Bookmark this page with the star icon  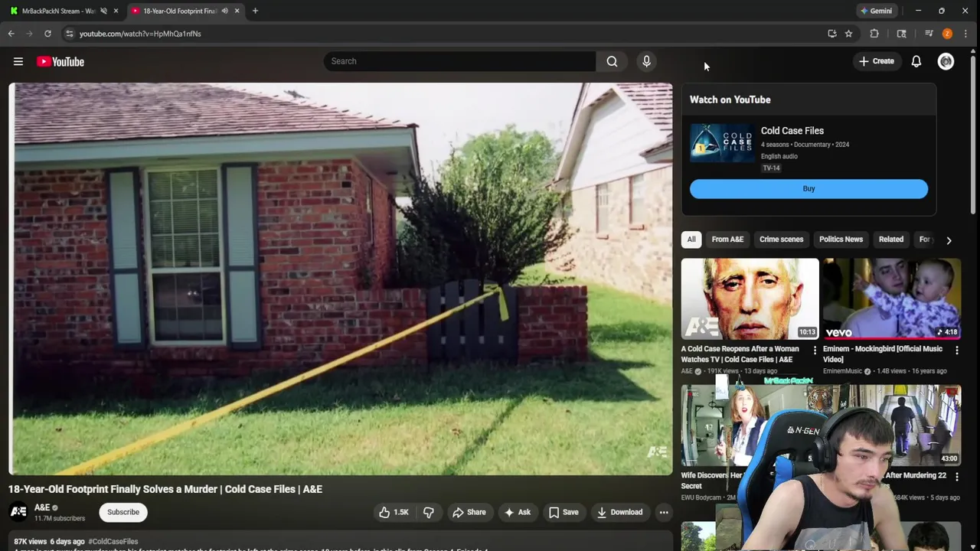click(x=848, y=34)
